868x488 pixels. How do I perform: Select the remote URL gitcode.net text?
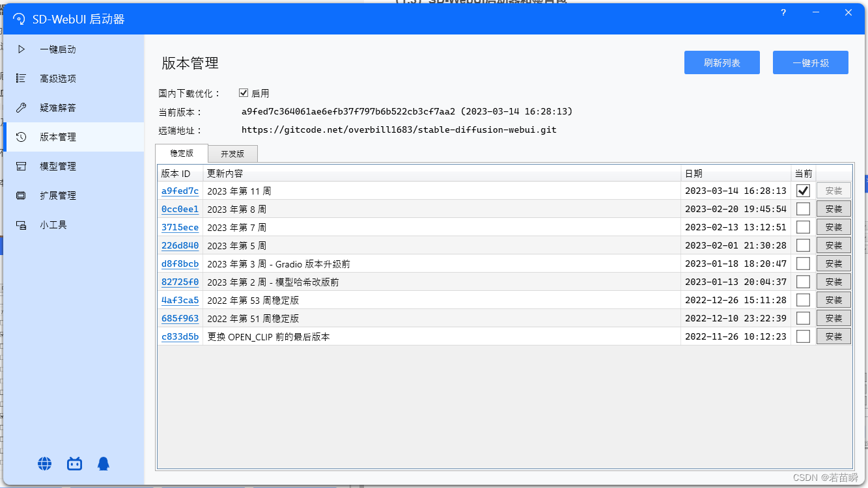(399, 129)
